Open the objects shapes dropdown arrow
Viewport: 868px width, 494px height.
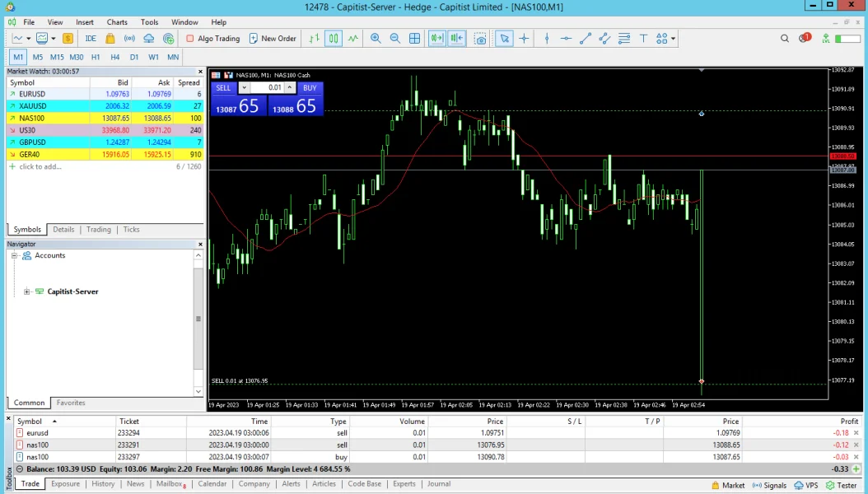(x=673, y=39)
